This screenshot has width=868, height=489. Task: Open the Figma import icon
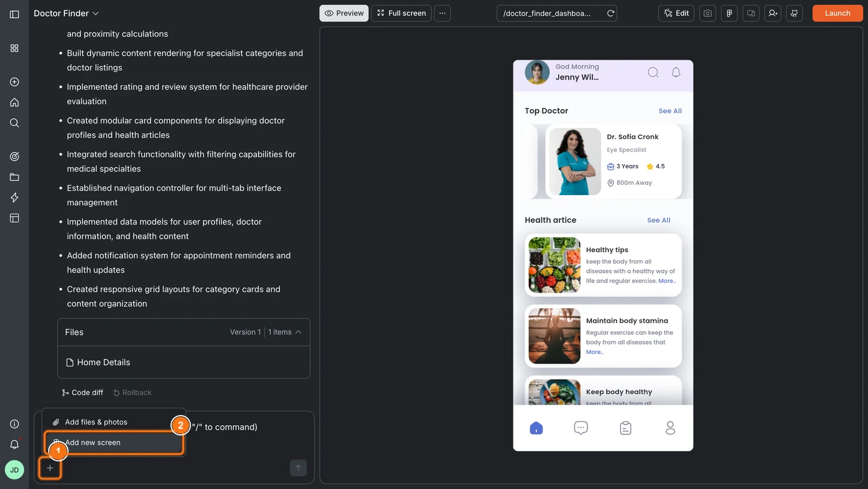729,13
